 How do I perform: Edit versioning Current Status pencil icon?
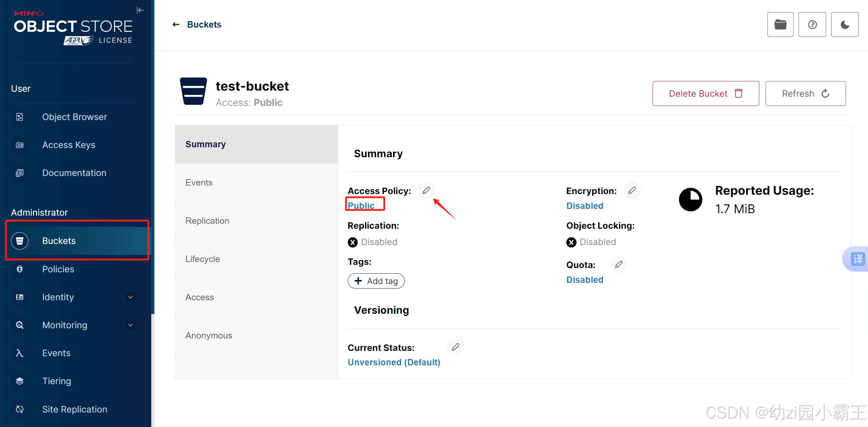[455, 347]
